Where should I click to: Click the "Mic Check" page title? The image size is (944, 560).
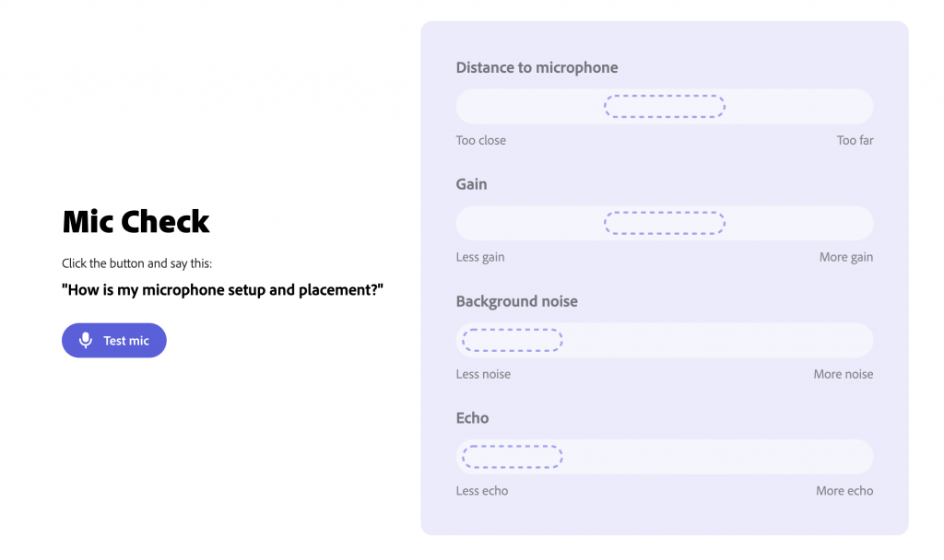pyautogui.click(x=136, y=222)
